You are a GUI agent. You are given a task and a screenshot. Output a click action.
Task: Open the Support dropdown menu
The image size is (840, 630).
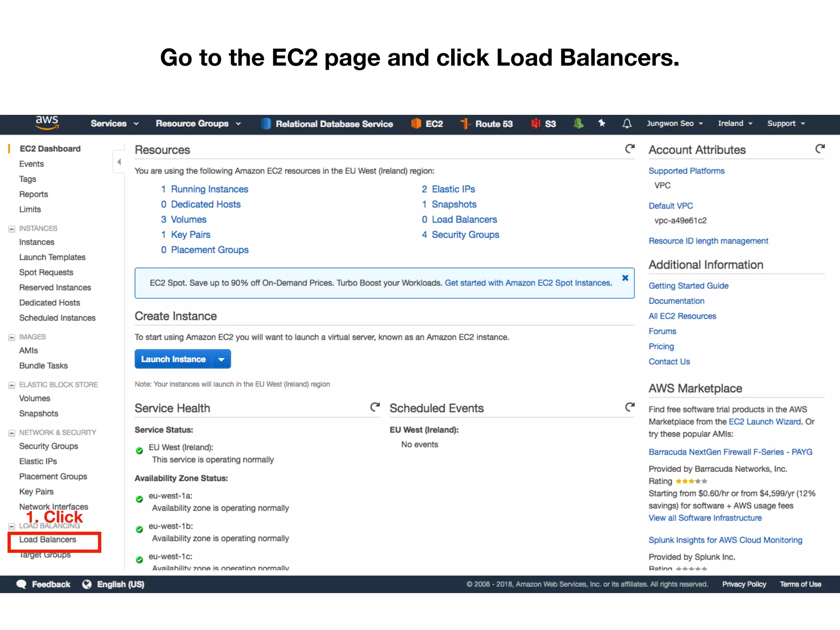[786, 123]
